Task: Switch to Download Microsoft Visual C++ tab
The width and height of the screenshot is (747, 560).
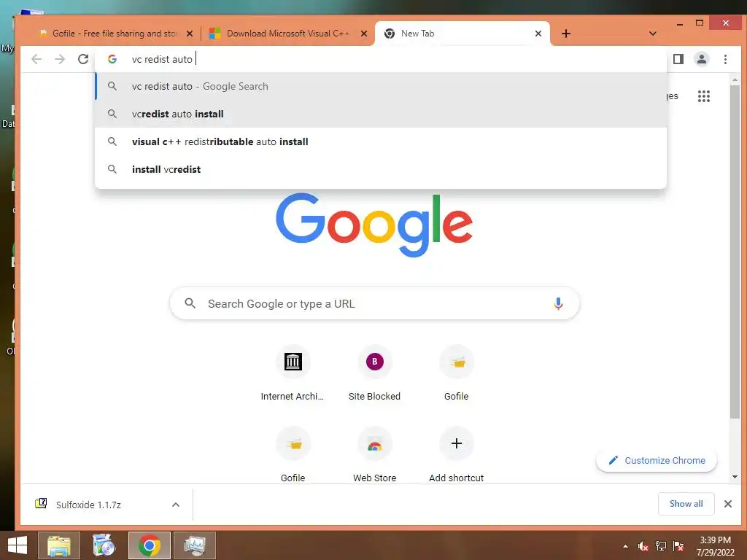Action: (287, 34)
